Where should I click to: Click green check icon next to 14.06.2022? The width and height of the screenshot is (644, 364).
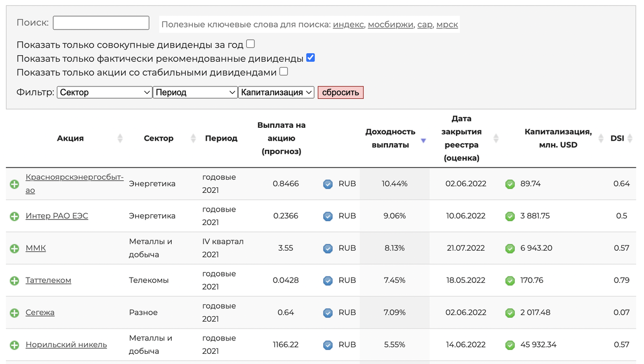pyautogui.click(x=510, y=345)
